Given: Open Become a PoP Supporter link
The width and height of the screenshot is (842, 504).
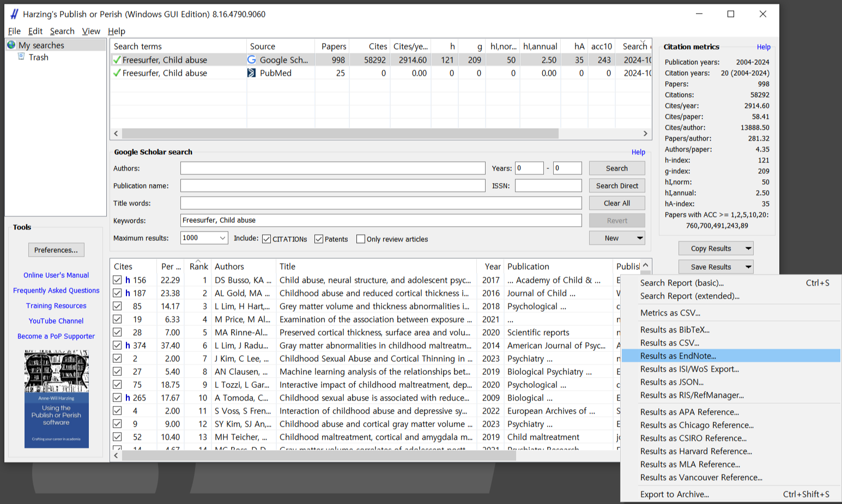Looking at the screenshot, I should tap(56, 336).
